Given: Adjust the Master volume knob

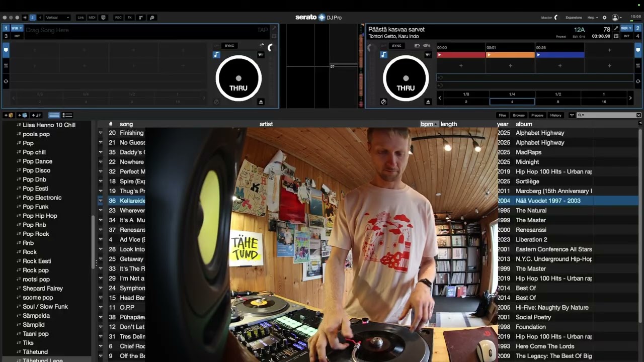Looking at the screenshot, I should (x=556, y=18).
